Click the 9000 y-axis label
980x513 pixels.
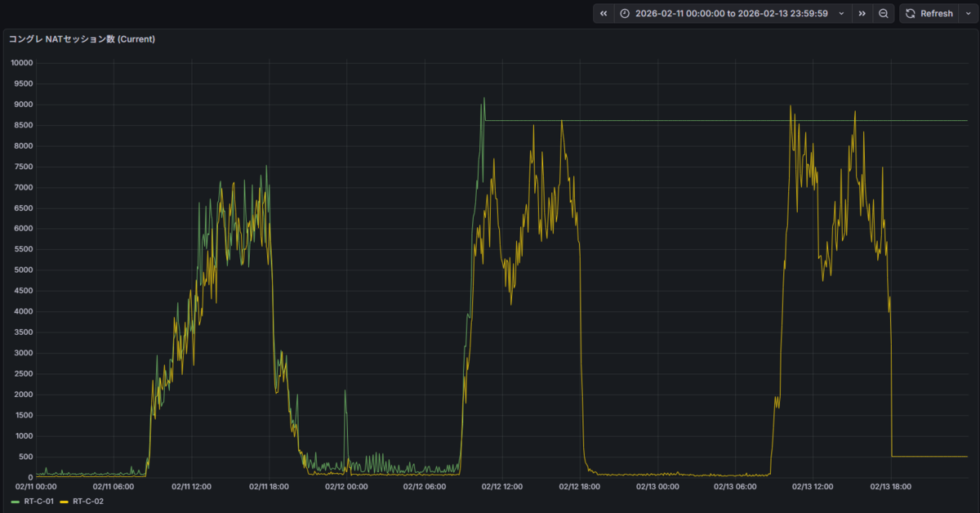[x=23, y=105]
